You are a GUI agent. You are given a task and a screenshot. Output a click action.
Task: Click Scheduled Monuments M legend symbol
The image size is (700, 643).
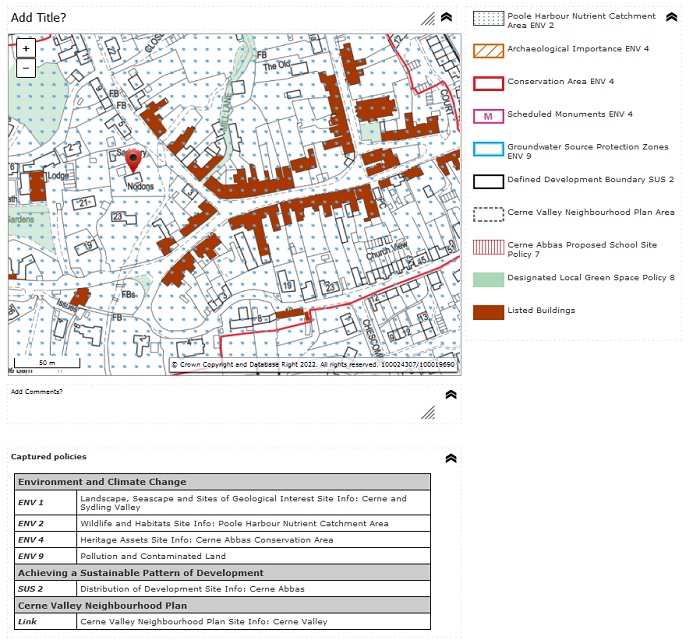tap(488, 117)
